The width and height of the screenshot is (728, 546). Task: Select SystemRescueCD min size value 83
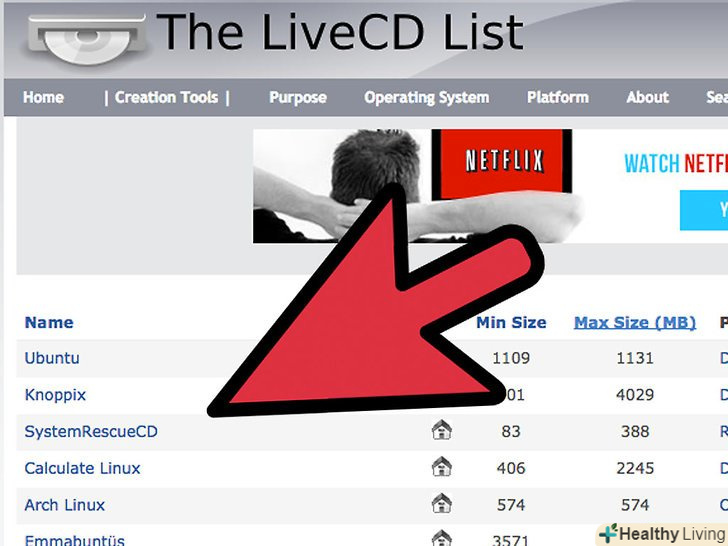tap(511, 431)
